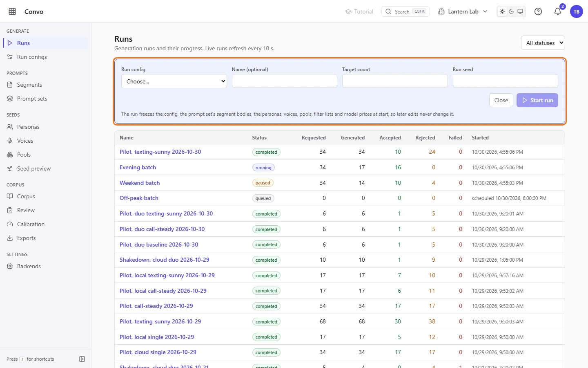
Task: Switch to dark theme moon icon
Action: coord(511,11)
